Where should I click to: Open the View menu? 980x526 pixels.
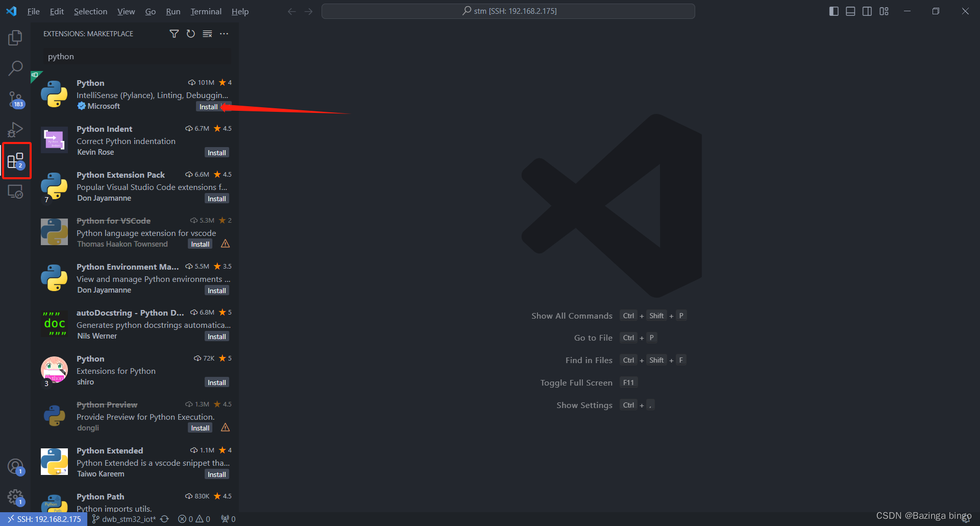point(126,11)
